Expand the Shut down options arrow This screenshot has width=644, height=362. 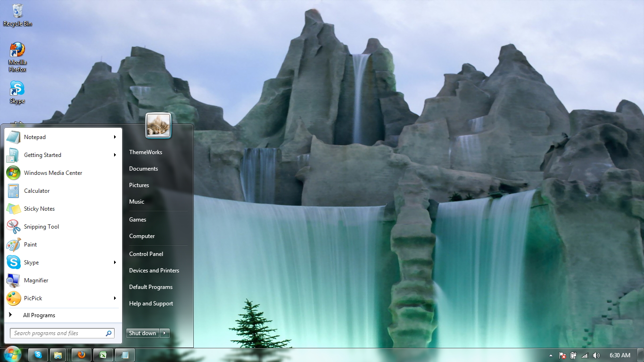(165, 333)
